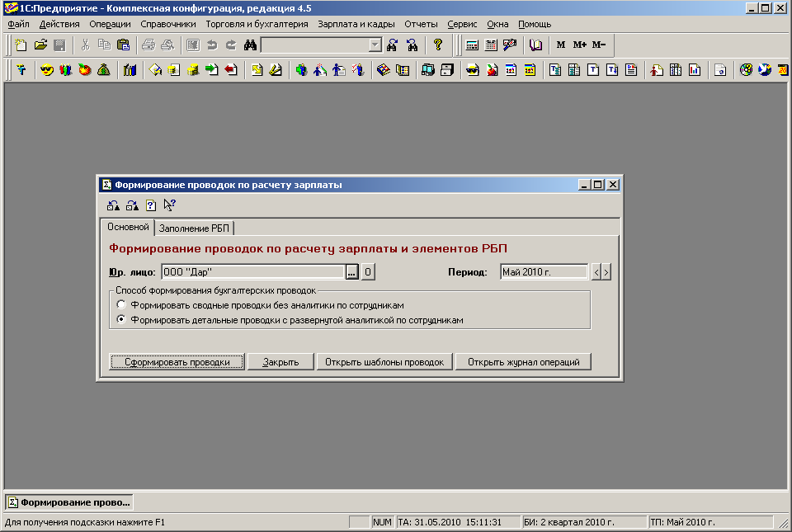The image size is (792, 532).
Task: Open the Действия menu
Action: tap(59, 24)
